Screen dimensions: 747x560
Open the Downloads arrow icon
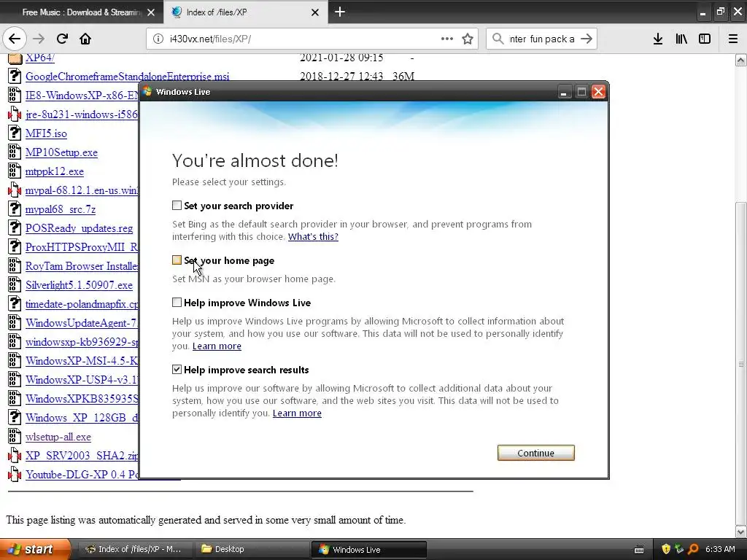[658, 39]
